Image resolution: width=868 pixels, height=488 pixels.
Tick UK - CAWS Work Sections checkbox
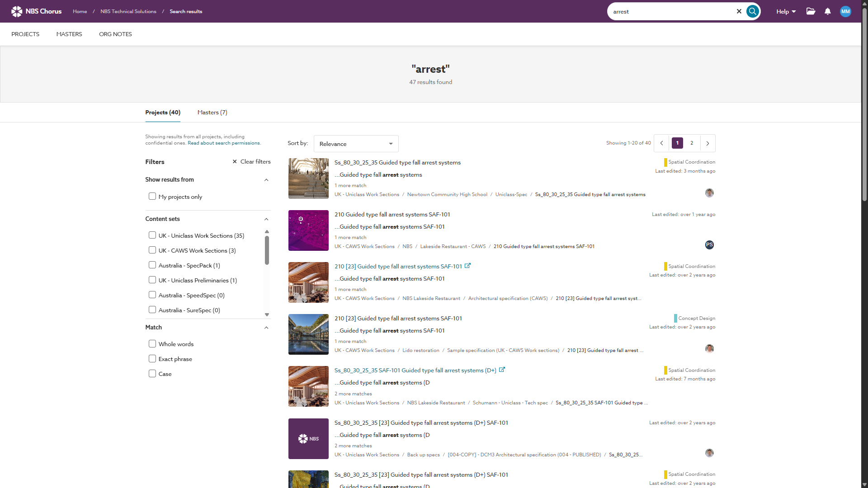[152, 250]
